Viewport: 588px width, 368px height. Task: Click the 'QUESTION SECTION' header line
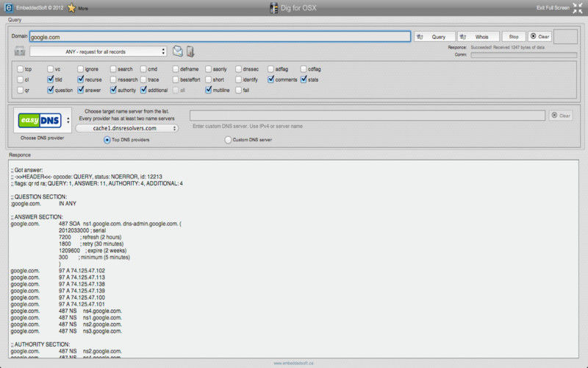pos(39,197)
